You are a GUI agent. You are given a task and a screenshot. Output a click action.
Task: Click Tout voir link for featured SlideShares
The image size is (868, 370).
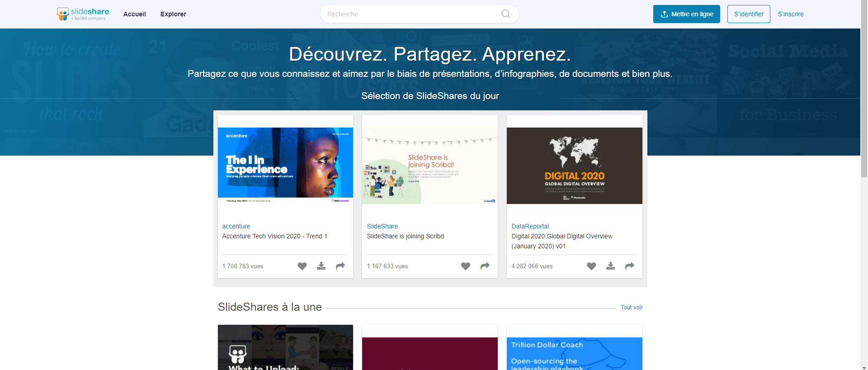pos(632,307)
